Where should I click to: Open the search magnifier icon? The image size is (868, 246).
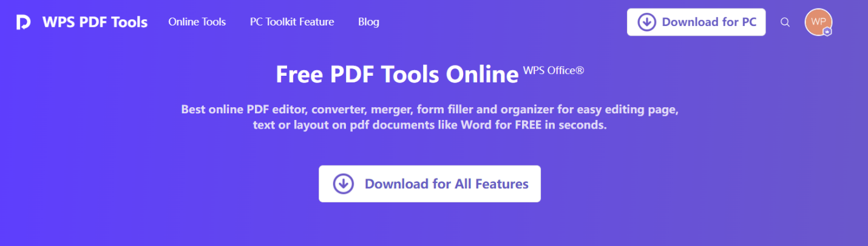[x=785, y=22]
